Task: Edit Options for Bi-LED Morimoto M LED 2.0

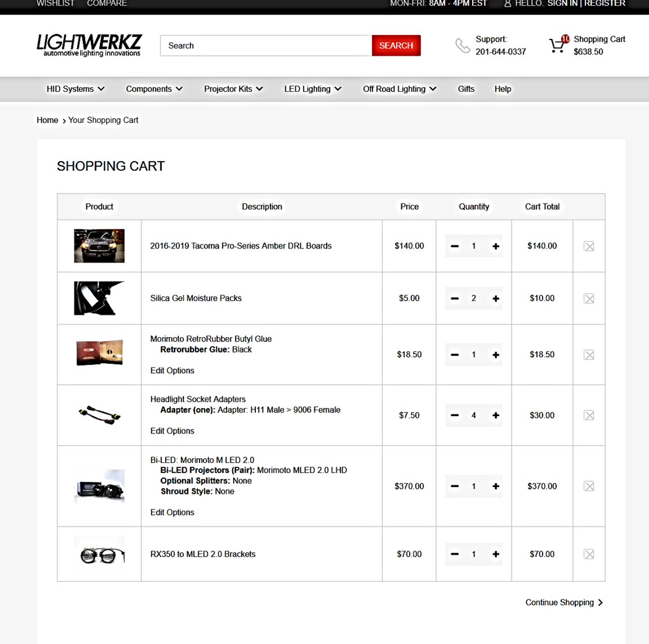Action: (172, 512)
